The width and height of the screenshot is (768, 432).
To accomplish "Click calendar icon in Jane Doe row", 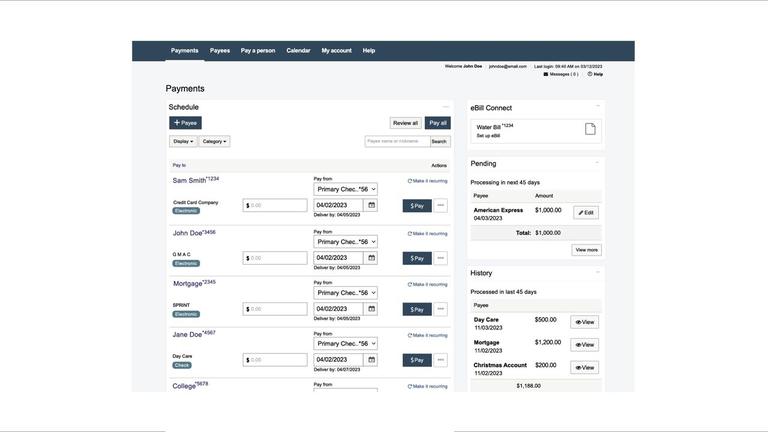I will click(x=372, y=360).
